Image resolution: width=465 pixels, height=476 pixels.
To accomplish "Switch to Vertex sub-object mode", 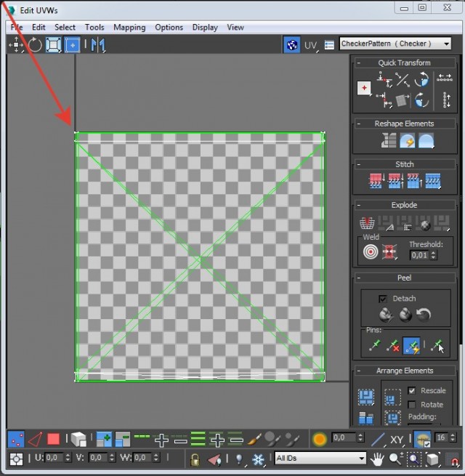I will (16, 439).
